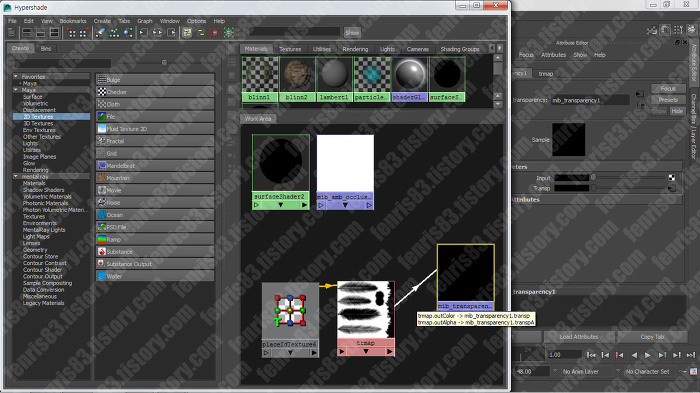Create a Mandelbrot texture
Viewport: 700px width, 393px height.
[x=155, y=166]
